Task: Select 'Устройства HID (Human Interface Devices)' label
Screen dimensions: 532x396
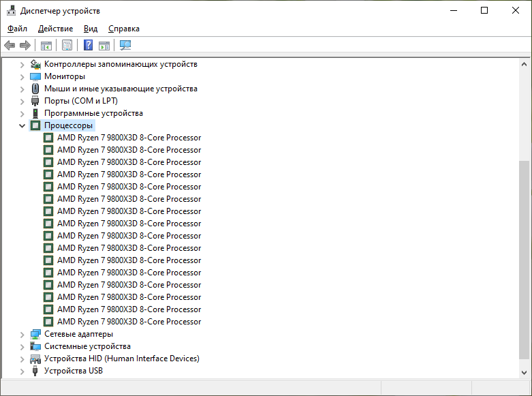Action: coord(122,359)
